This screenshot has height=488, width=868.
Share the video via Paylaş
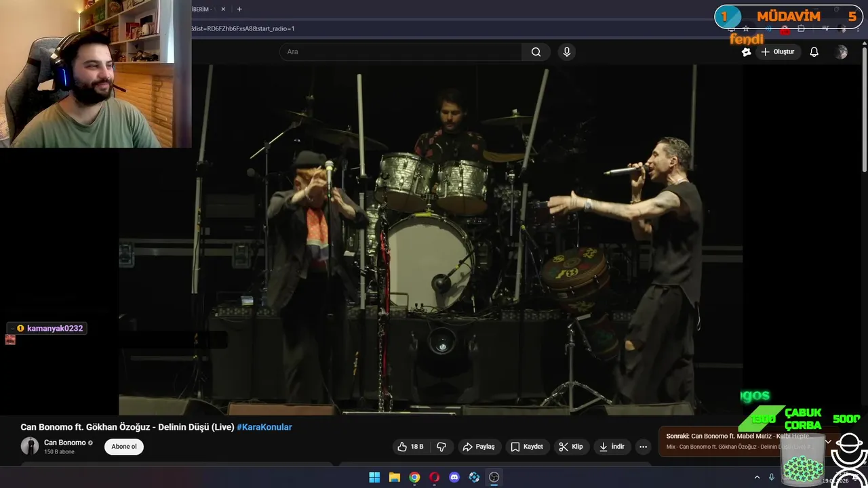479,447
